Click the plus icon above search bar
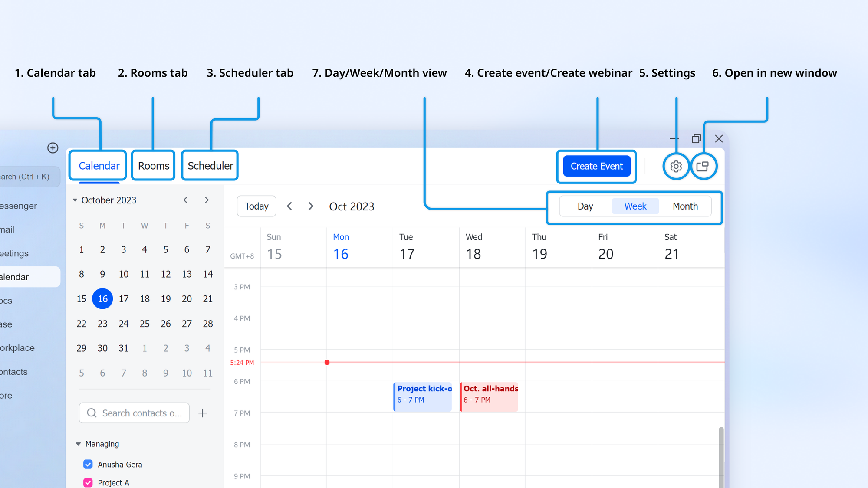 [53, 148]
